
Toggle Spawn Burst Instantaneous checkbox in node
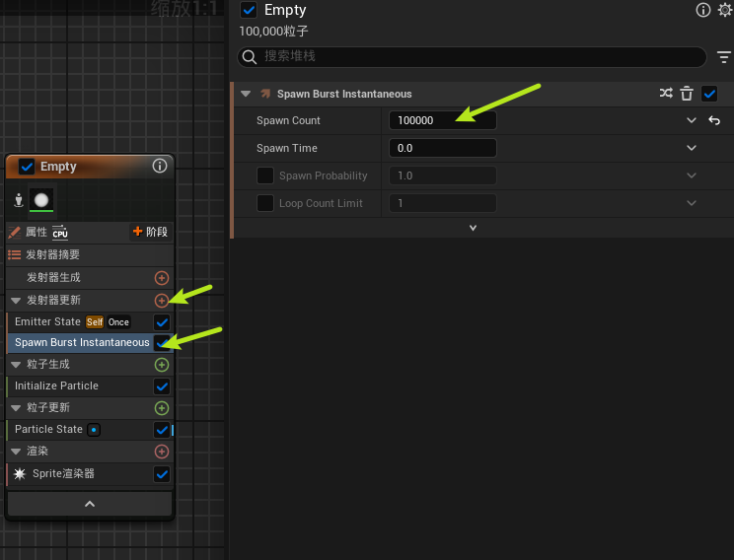pyautogui.click(x=162, y=342)
